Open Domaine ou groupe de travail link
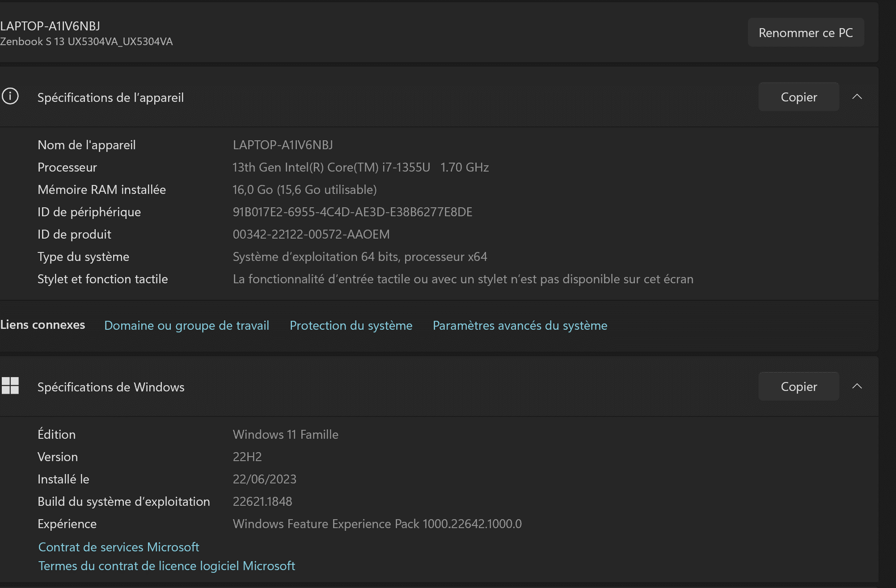896x588 pixels. pyautogui.click(x=186, y=325)
